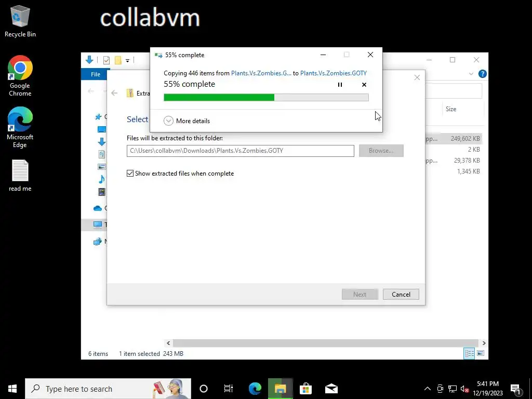
Task: Cancel the extraction wizard
Action: click(x=401, y=294)
